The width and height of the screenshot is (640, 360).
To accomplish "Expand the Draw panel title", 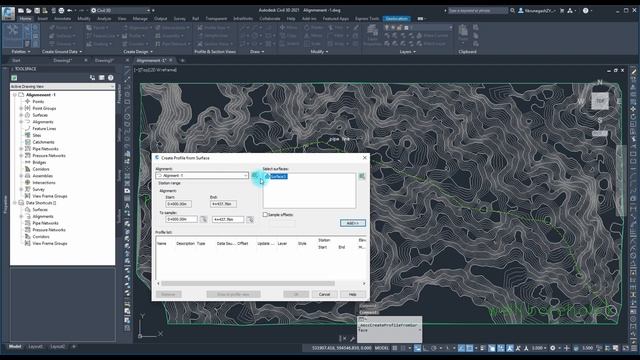I will click(x=257, y=52).
